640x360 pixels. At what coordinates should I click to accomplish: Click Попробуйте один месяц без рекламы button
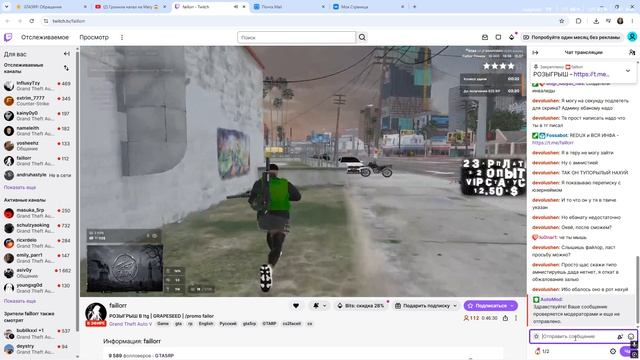pos(571,37)
